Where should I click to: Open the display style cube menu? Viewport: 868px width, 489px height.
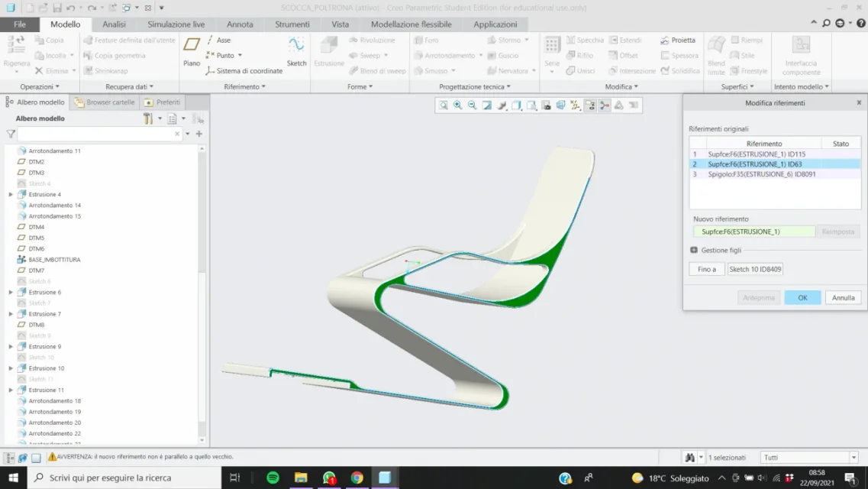pos(517,105)
